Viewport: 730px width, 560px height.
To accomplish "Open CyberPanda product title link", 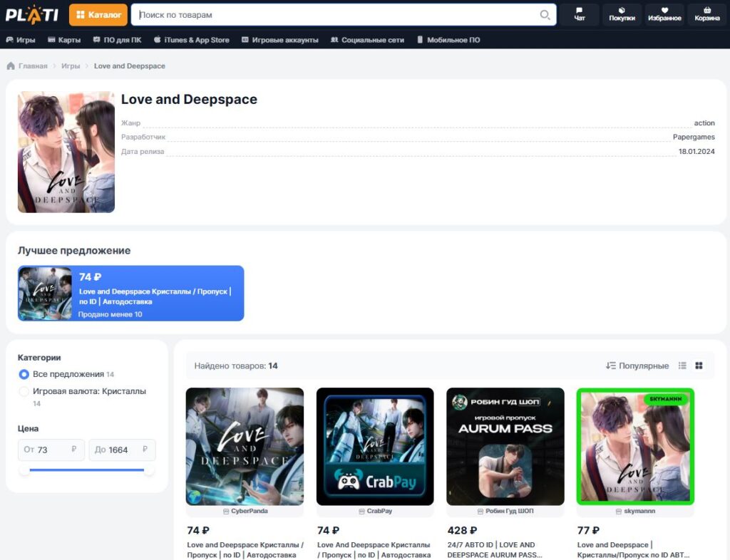I will coord(245,550).
